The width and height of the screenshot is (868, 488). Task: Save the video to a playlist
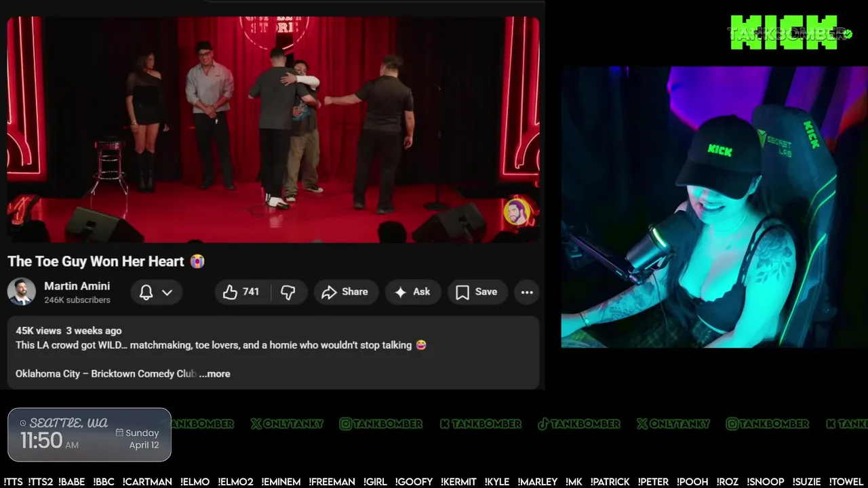click(477, 292)
